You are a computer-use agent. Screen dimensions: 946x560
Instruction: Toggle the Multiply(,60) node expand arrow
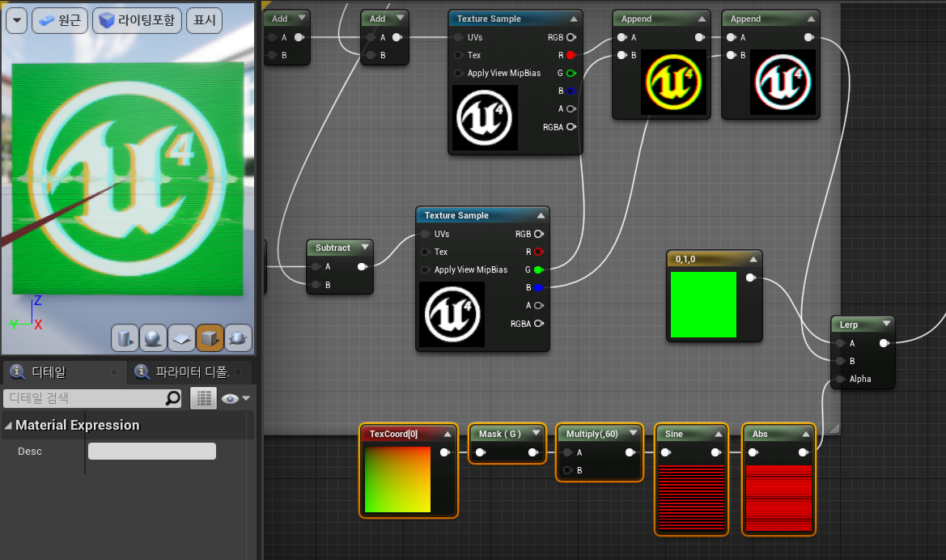633,433
